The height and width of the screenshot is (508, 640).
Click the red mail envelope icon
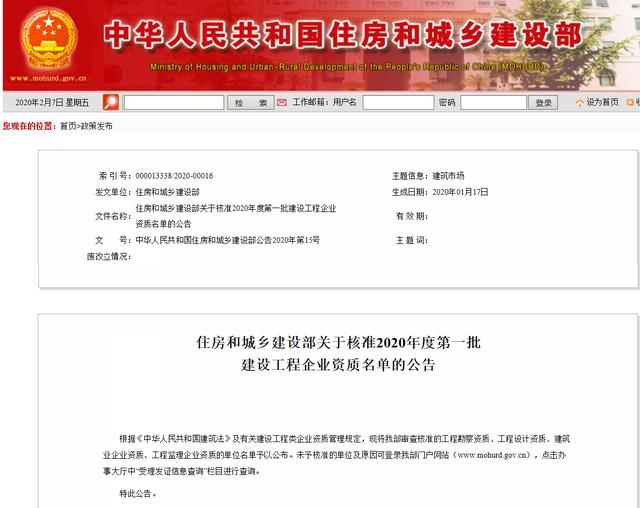pos(282,102)
